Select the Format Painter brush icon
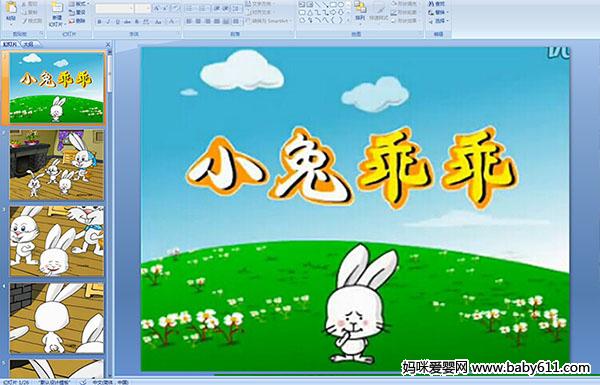The image size is (600, 385). point(25,21)
